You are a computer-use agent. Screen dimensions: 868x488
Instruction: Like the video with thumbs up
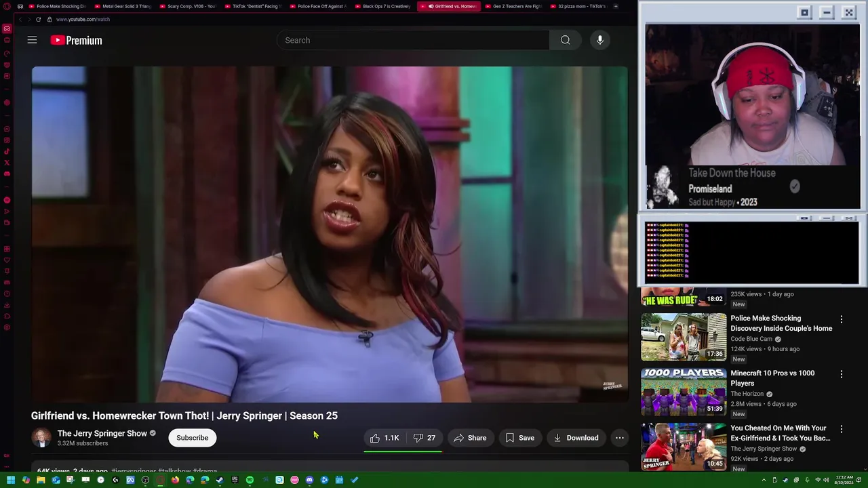point(384,438)
